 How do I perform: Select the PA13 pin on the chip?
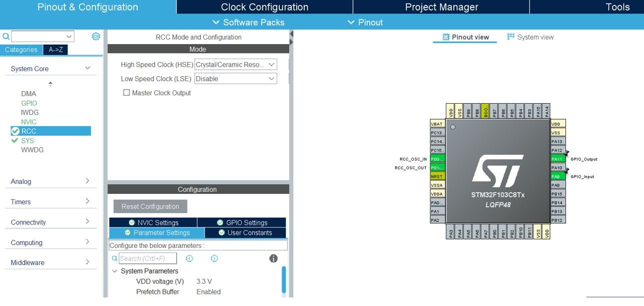(x=558, y=141)
